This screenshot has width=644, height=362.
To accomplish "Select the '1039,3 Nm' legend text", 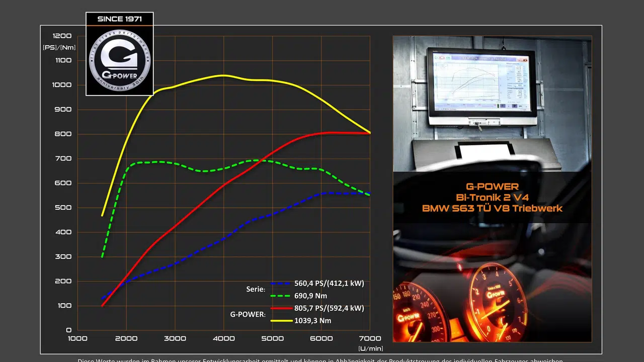I will [312, 320].
